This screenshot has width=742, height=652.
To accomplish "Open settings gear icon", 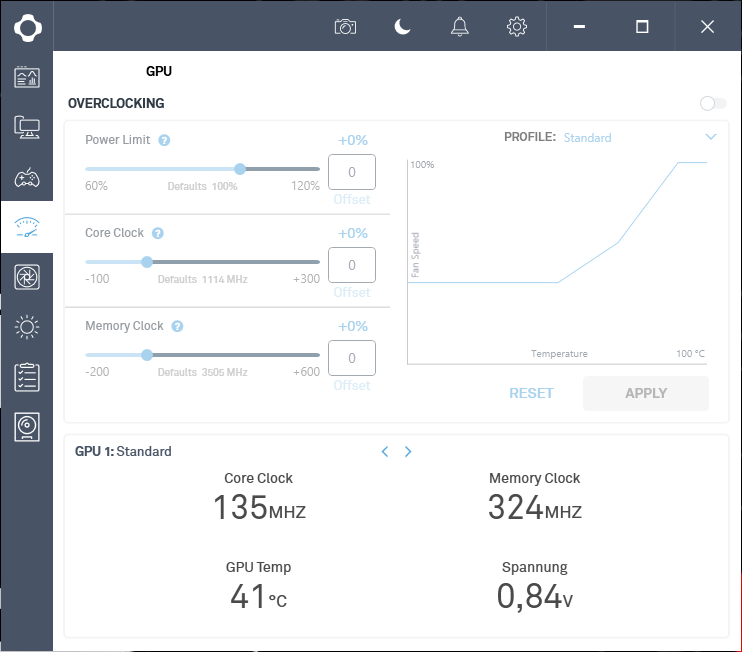I will pos(517,26).
